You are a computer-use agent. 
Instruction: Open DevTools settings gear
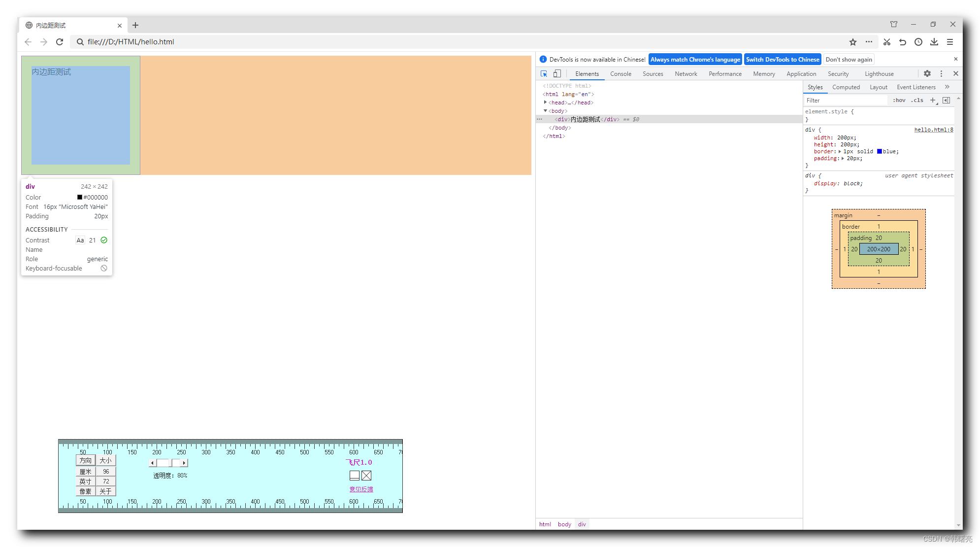[x=927, y=74]
